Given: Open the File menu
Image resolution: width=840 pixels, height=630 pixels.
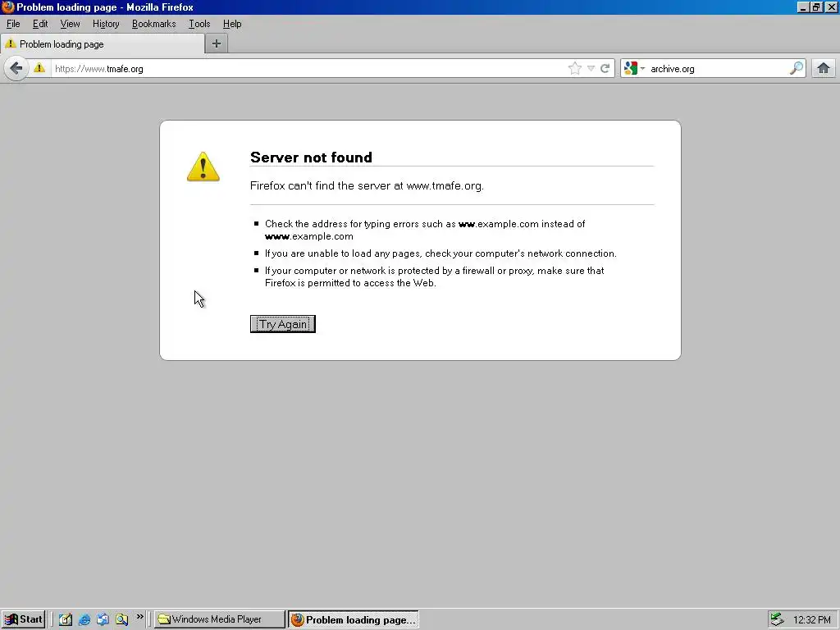Looking at the screenshot, I should point(13,24).
